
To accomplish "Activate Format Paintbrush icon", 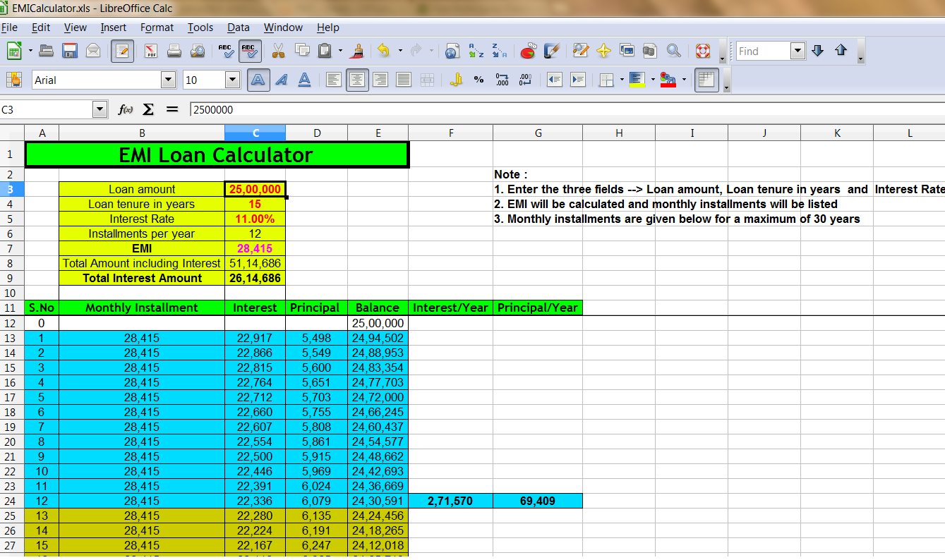I will pyautogui.click(x=358, y=51).
